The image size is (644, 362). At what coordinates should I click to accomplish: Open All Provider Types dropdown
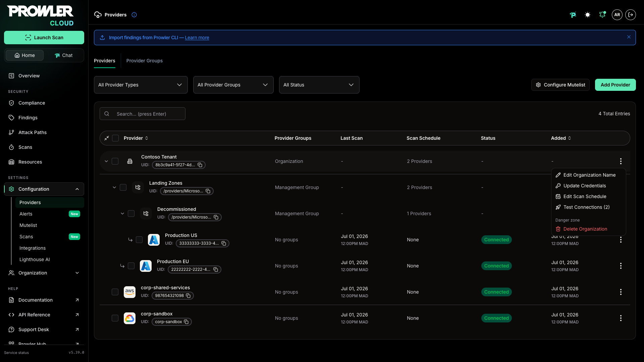(x=141, y=85)
